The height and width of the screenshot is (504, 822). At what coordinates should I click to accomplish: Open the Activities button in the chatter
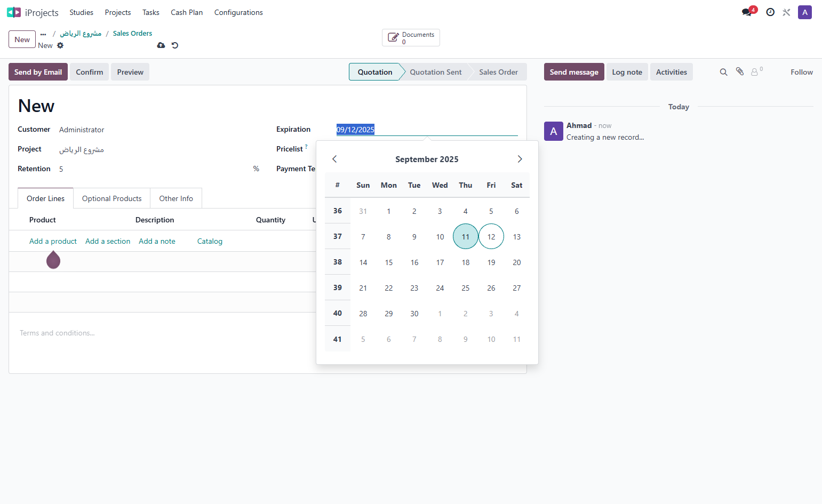671,72
